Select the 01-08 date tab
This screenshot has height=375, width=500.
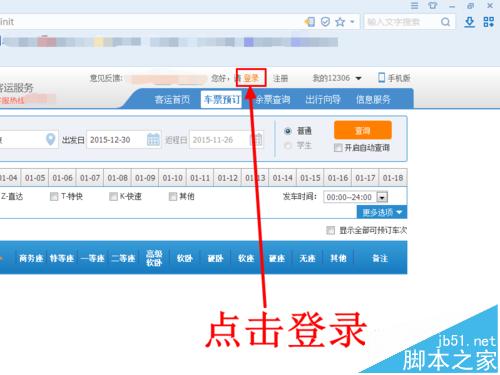click(117, 178)
